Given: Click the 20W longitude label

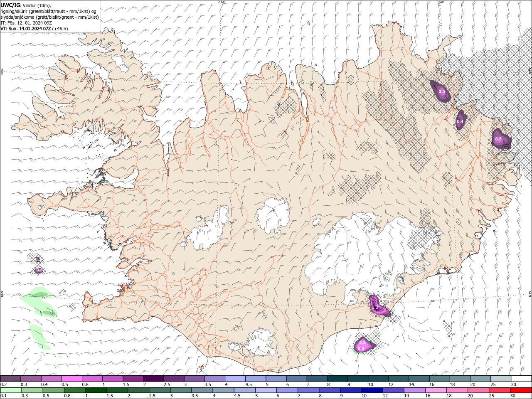Looking at the screenshot, I should [x=221, y=2].
